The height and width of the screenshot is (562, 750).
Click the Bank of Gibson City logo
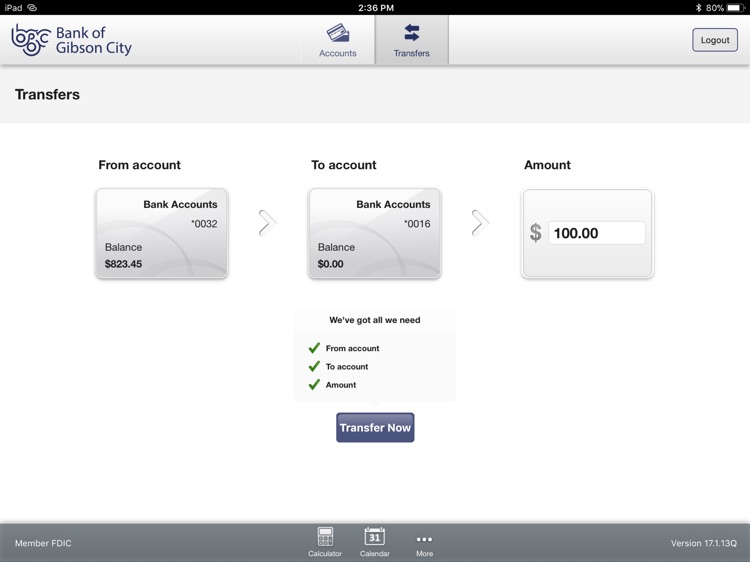(71, 40)
